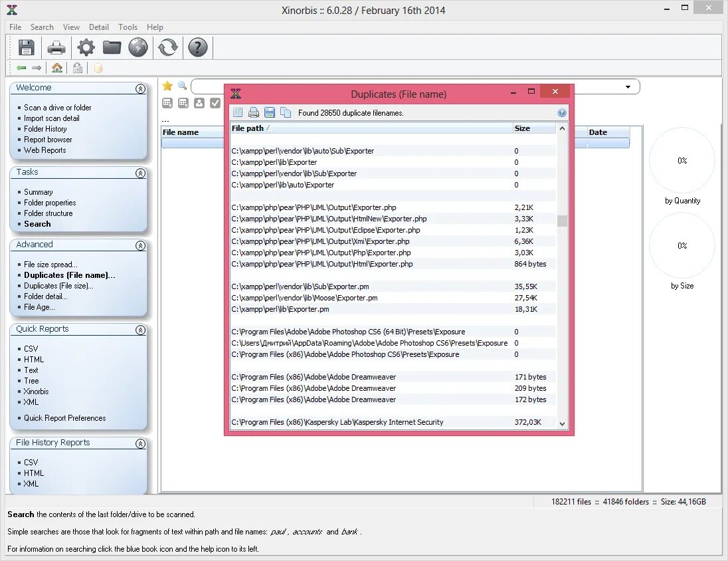
Task: Click the Xinorbis logo in Duplicates title bar
Action: coord(236,94)
